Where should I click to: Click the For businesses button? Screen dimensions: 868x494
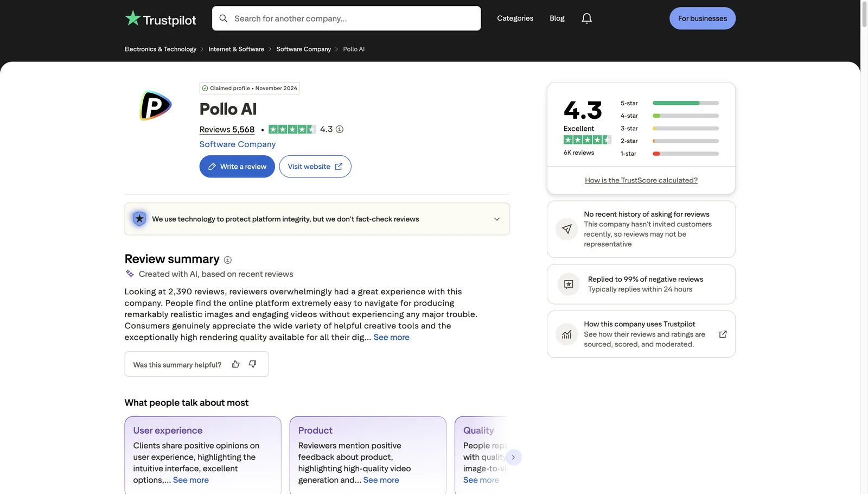[x=702, y=18]
